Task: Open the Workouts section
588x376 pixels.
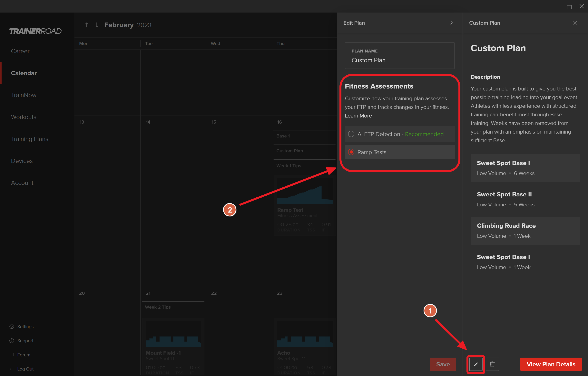Action: pos(24,117)
